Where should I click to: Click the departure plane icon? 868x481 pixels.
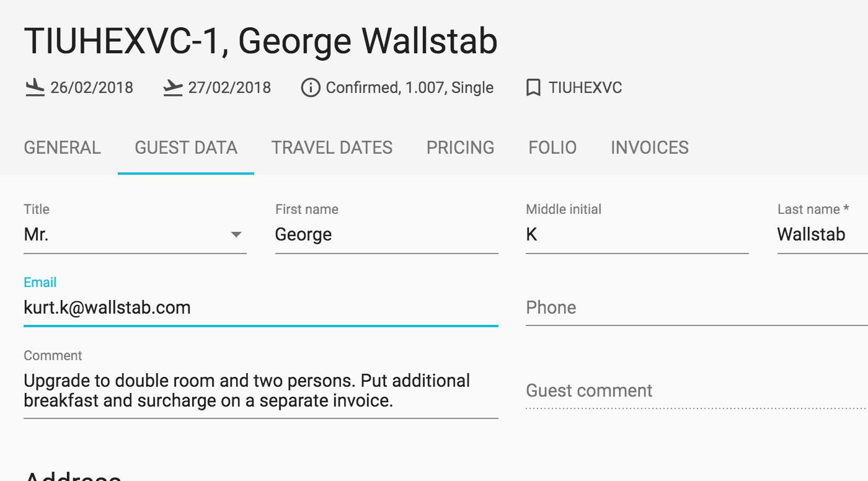click(x=173, y=87)
